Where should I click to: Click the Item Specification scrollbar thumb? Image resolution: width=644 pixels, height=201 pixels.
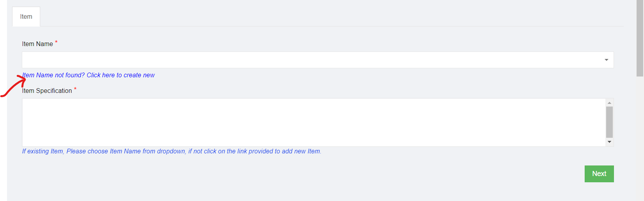pos(609,122)
